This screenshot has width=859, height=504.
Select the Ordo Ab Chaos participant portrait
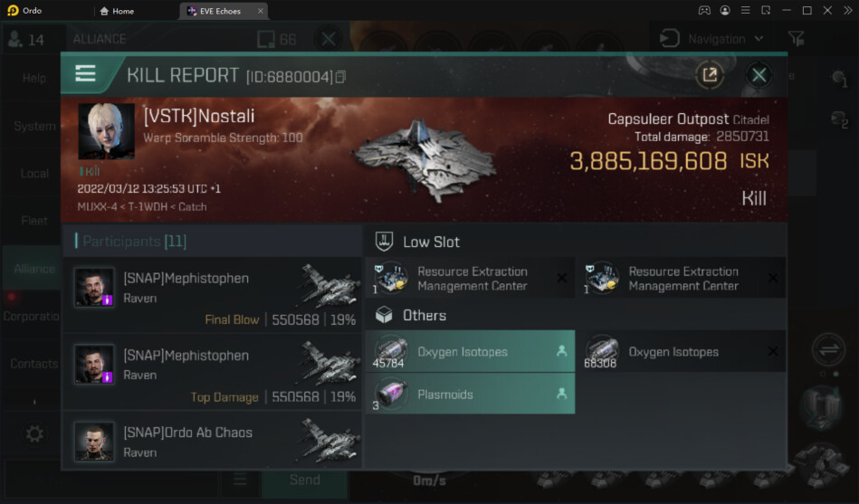coord(94,441)
